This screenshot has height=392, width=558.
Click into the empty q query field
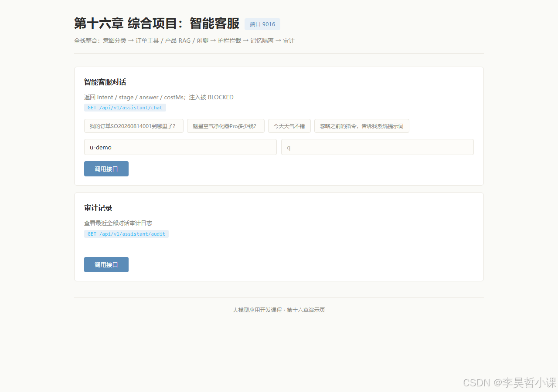pyautogui.click(x=378, y=147)
